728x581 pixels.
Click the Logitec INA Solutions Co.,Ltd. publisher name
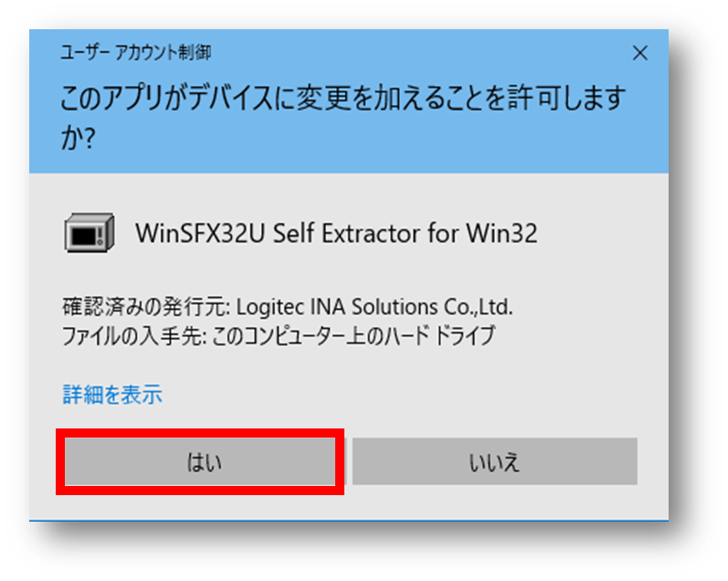click(375, 307)
